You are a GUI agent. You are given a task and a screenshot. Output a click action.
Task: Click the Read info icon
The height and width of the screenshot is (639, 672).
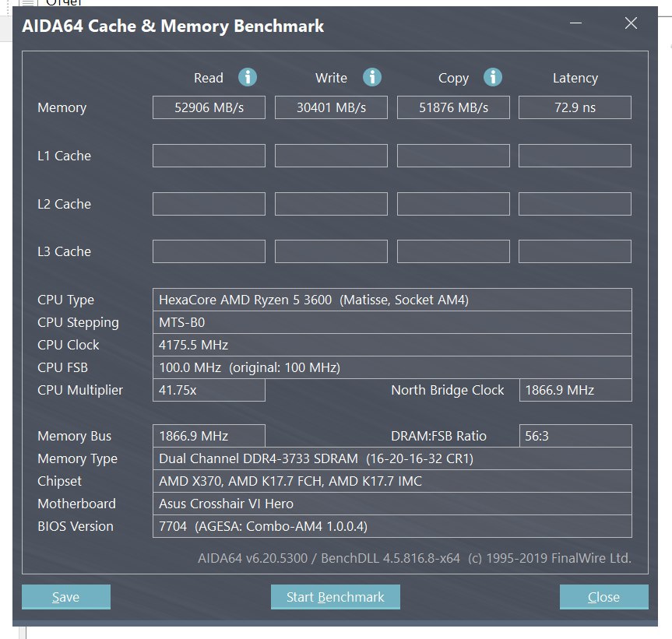click(248, 78)
